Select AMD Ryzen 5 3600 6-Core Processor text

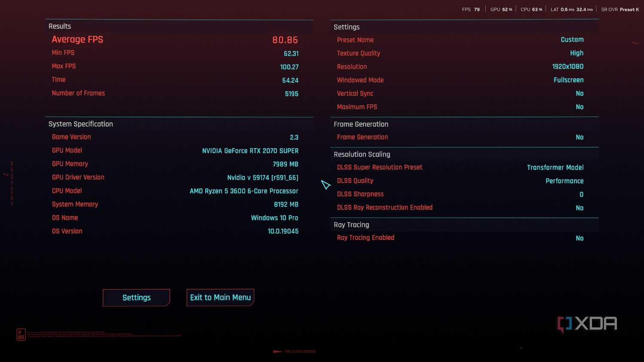[244, 191]
